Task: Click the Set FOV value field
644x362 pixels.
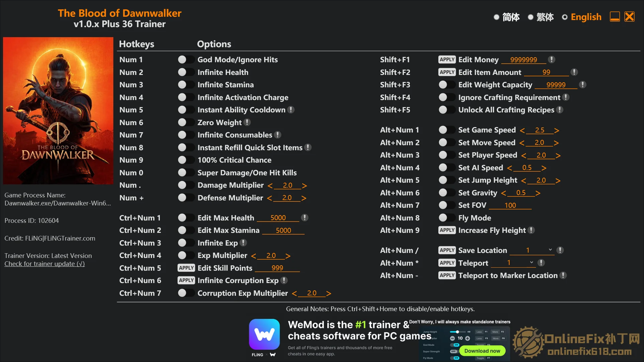Action: point(510,205)
